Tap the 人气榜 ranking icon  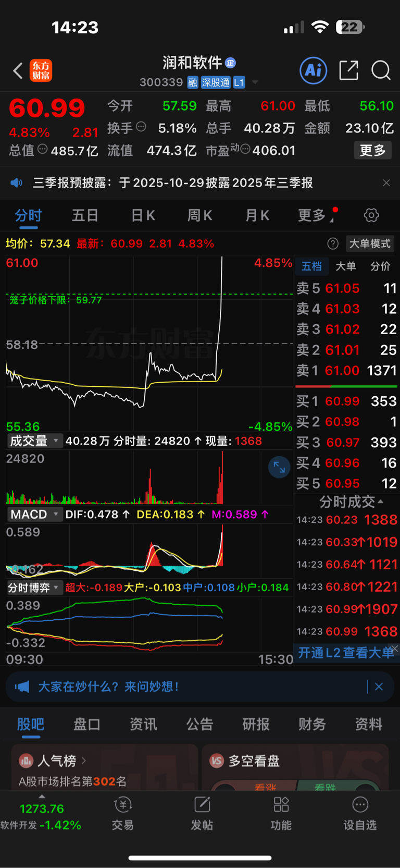(x=26, y=761)
